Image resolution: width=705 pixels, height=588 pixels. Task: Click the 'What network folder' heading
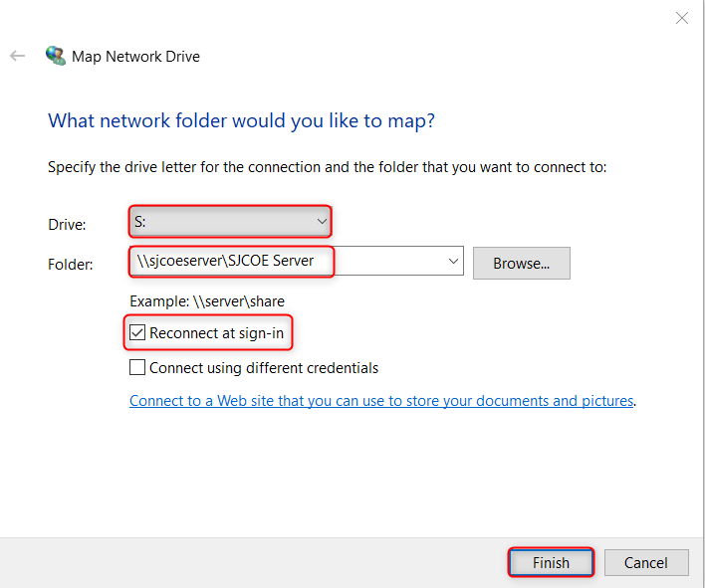click(x=241, y=120)
